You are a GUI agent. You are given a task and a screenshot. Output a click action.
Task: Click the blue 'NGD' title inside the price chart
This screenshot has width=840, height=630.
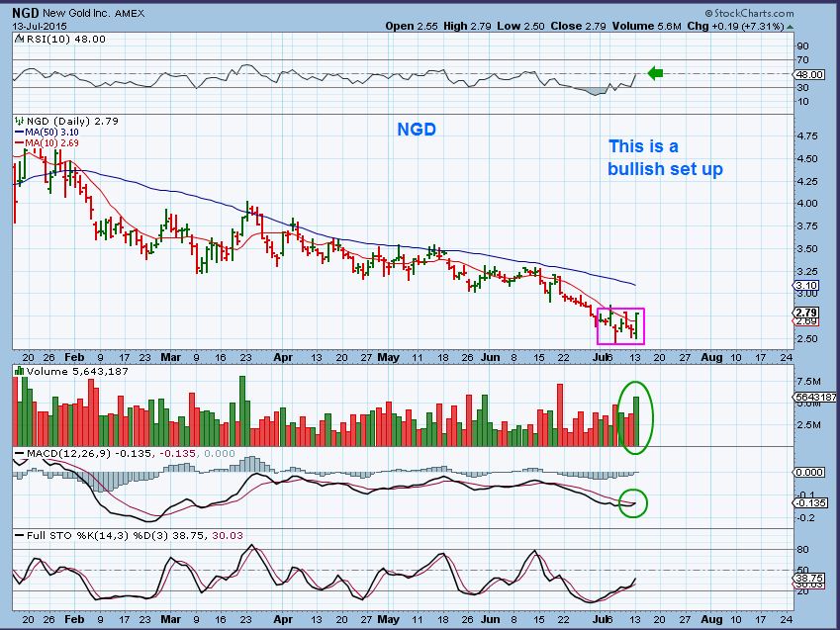pos(417,130)
